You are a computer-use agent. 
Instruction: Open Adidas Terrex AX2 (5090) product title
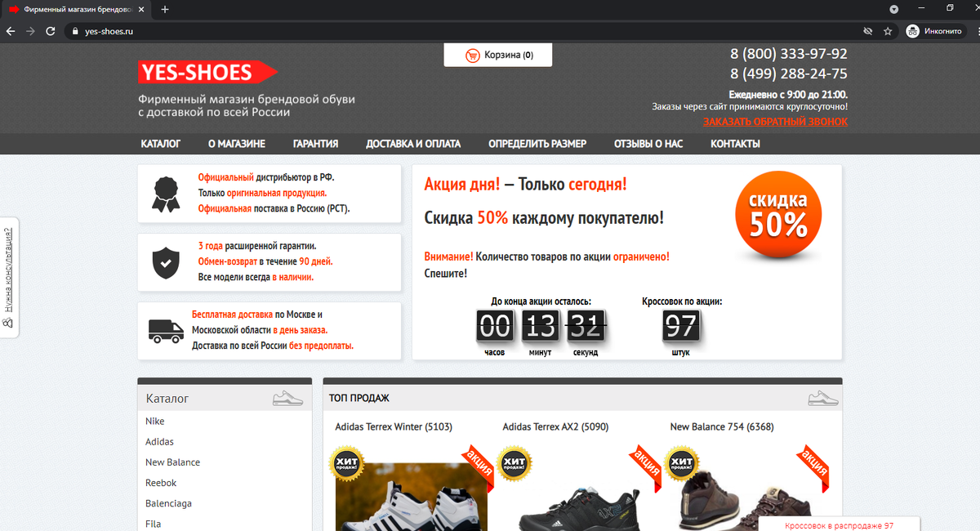pyautogui.click(x=555, y=427)
